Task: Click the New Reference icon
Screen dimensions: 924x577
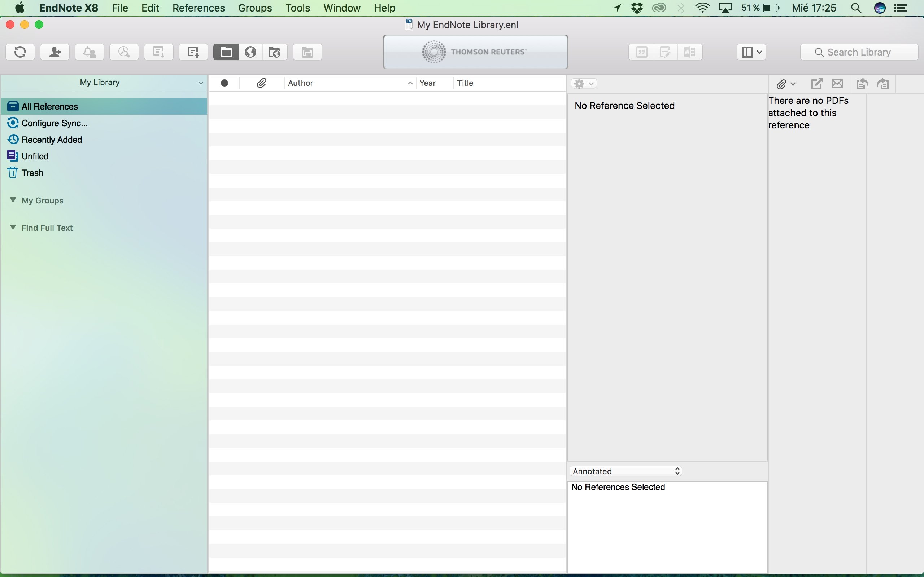Action: [x=192, y=52]
